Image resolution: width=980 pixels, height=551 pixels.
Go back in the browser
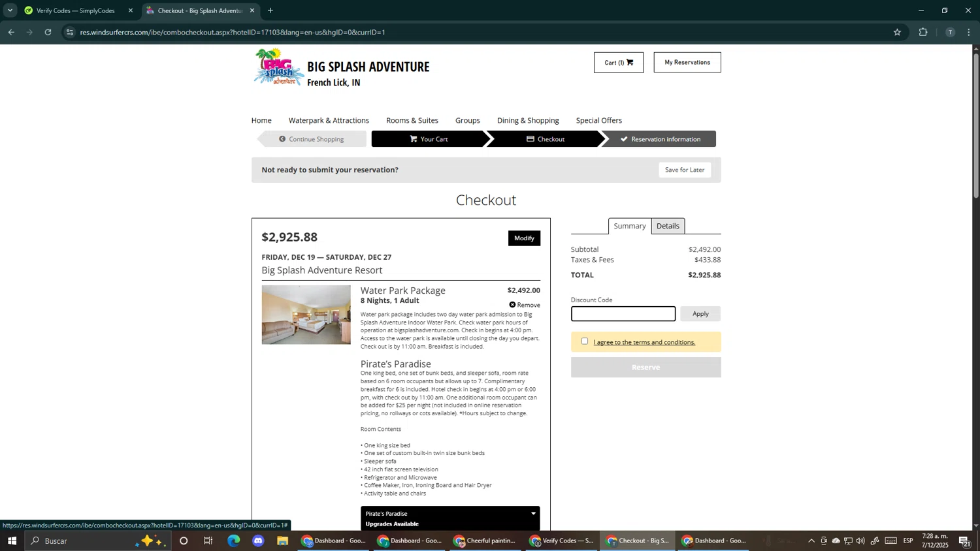pyautogui.click(x=11, y=32)
